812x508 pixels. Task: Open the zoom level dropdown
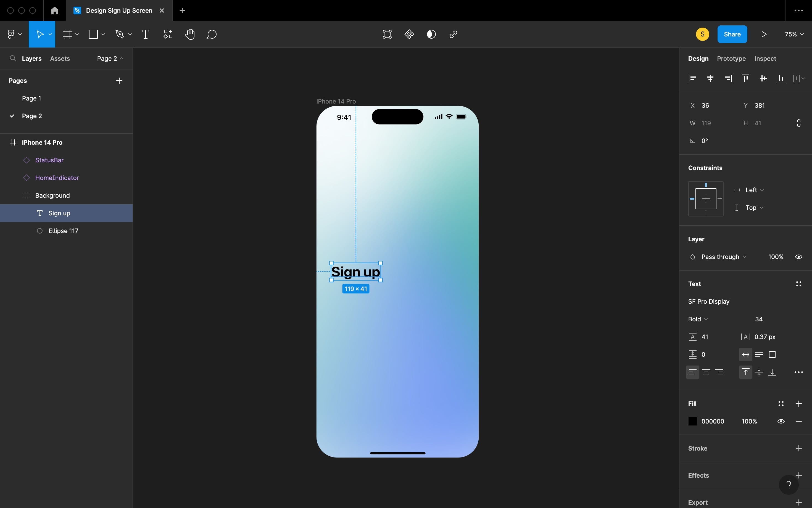793,34
